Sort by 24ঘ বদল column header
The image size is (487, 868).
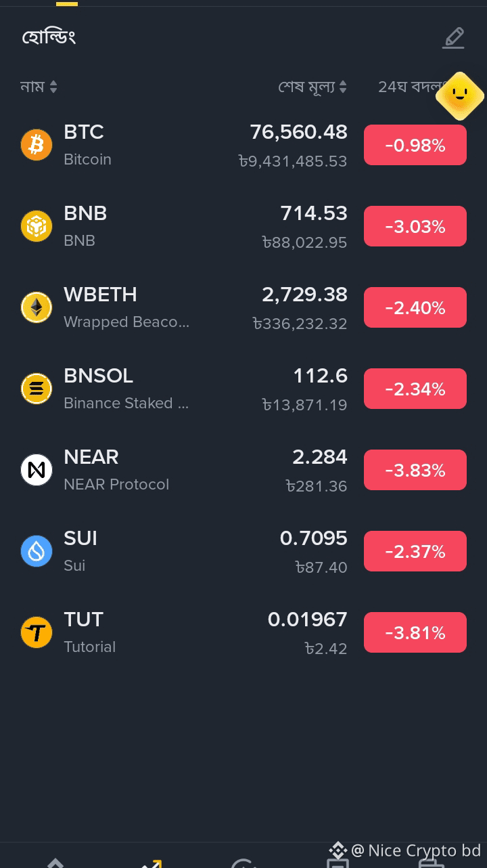(409, 87)
